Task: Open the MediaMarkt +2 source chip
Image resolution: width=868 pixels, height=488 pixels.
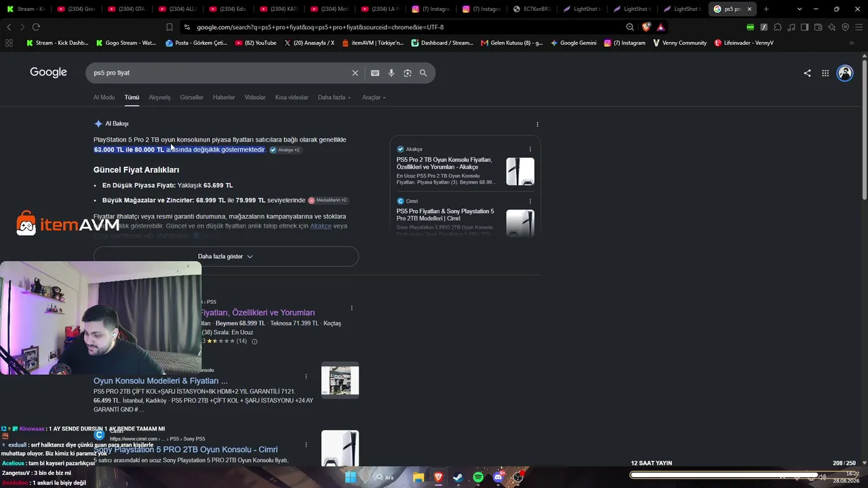Action: [328, 201]
